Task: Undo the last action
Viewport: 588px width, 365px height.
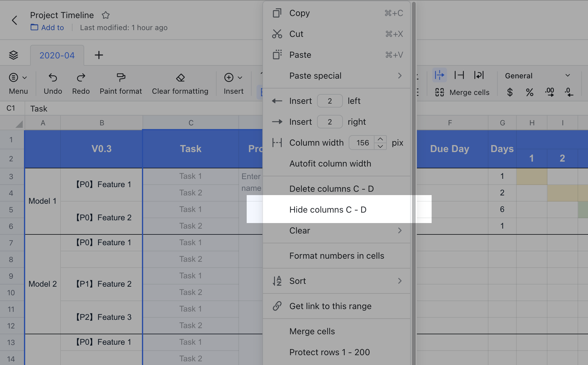Action: (53, 83)
